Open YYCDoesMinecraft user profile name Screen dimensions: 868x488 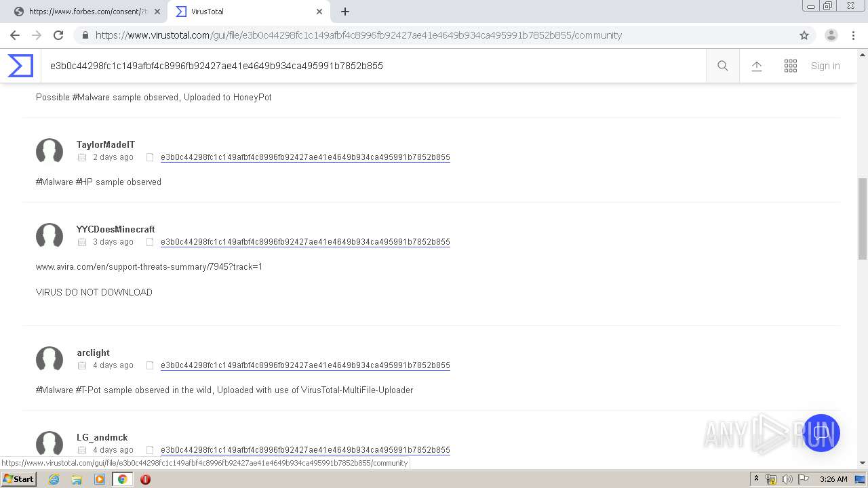[x=116, y=229]
